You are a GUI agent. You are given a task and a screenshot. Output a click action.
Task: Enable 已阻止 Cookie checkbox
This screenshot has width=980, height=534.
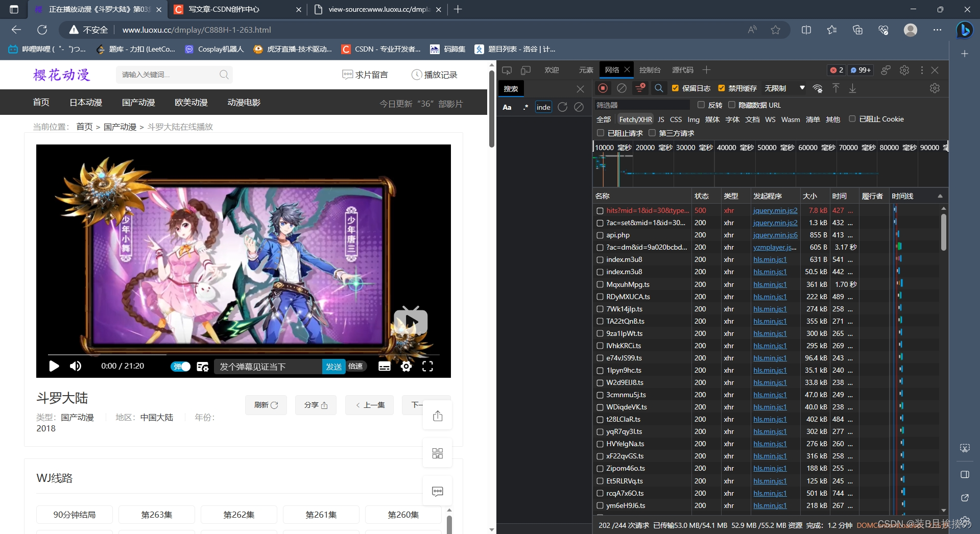[x=852, y=119]
